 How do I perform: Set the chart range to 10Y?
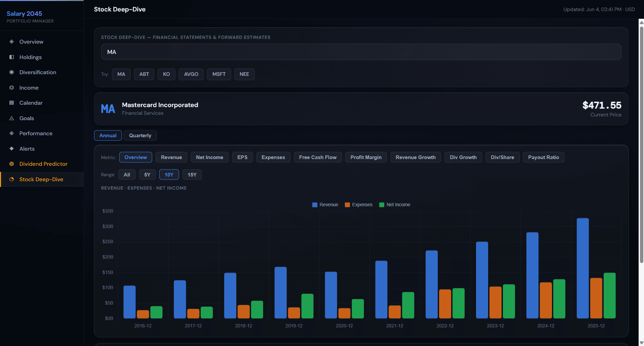tap(169, 175)
